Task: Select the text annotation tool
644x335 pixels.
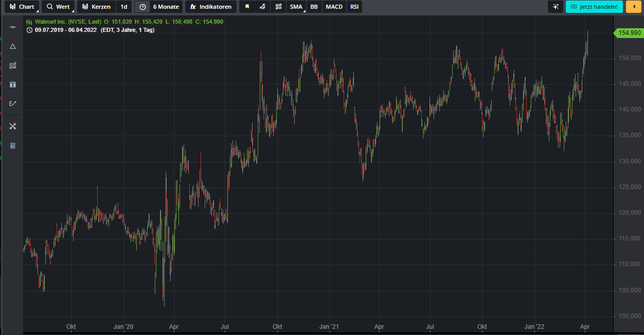Action: pos(13,84)
